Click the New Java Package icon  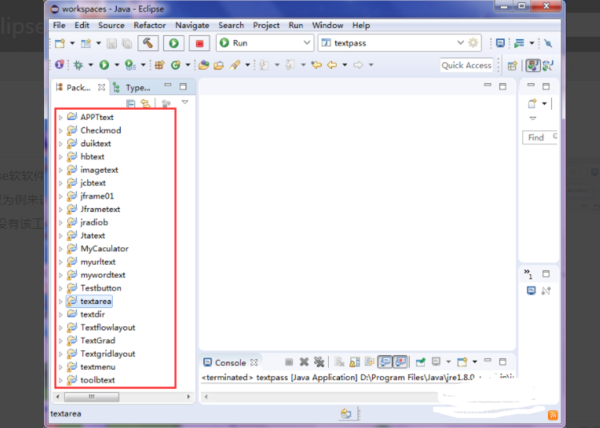(x=160, y=65)
